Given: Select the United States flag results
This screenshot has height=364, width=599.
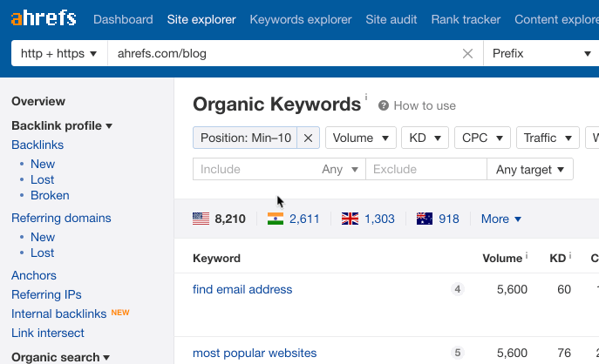Looking at the screenshot, I should tap(201, 219).
